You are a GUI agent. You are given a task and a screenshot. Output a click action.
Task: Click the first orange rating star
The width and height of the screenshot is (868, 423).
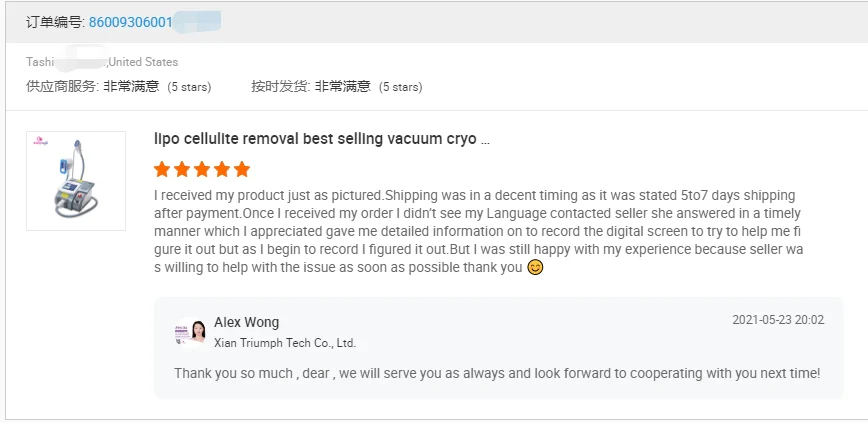click(x=162, y=169)
